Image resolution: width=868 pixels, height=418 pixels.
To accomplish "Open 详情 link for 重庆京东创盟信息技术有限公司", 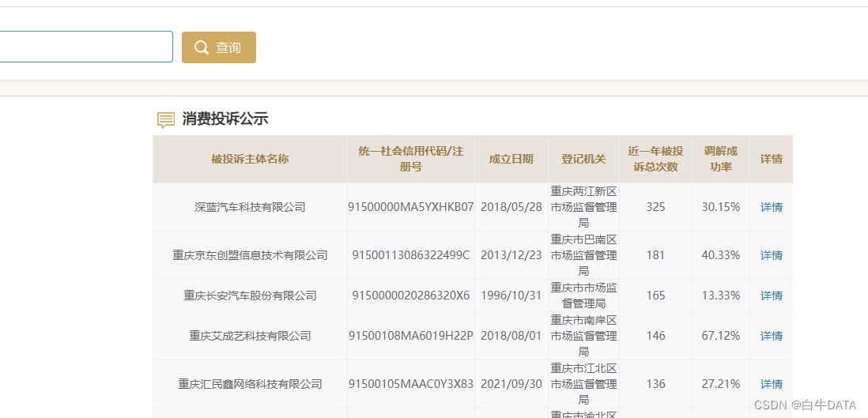I will [x=771, y=255].
